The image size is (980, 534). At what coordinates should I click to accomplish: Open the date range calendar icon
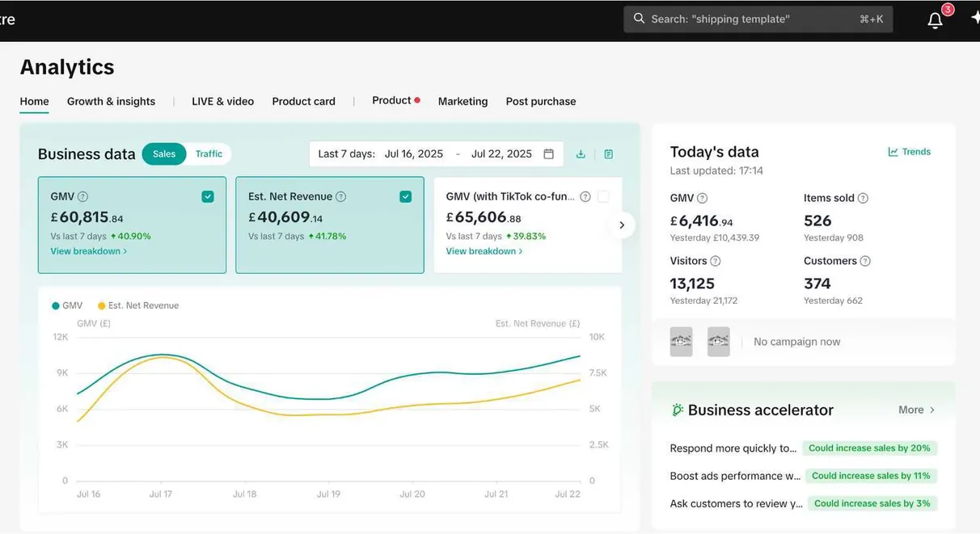tap(548, 153)
